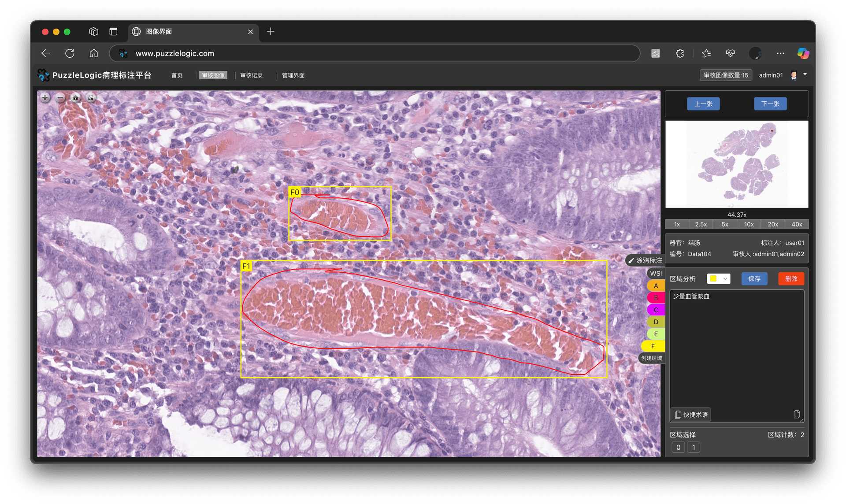The image size is (846, 504).
Task: Click the 下一张 next image button
Action: click(x=770, y=104)
